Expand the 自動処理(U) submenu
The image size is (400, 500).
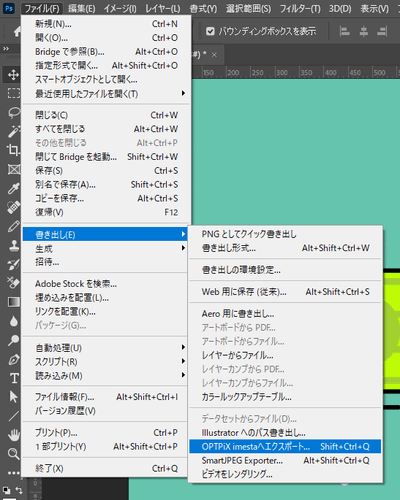click(x=183, y=347)
